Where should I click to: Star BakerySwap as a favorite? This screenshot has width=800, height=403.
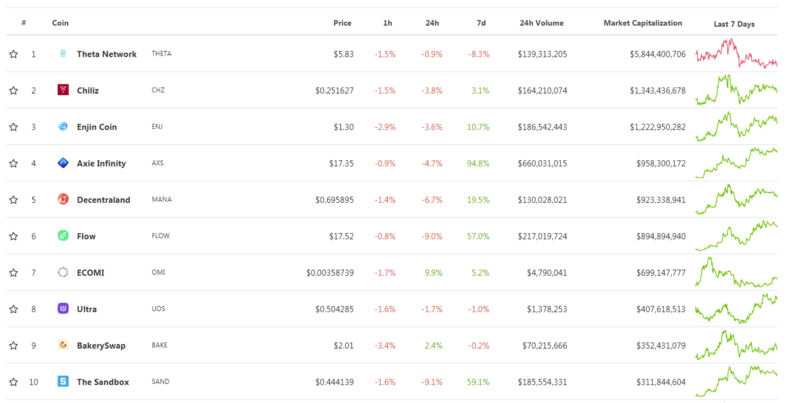(x=14, y=345)
